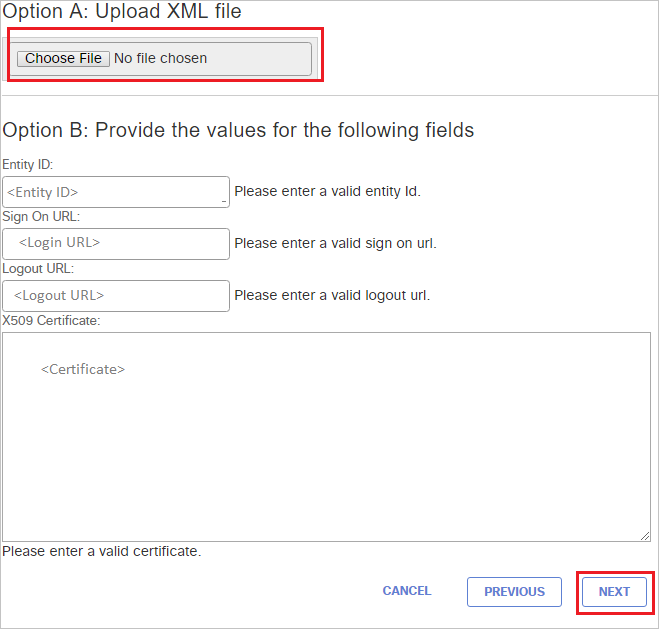Image resolution: width=659 pixels, height=629 pixels.
Task: Click inside the X509 Certificate textarea
Action: pos(326,437)
